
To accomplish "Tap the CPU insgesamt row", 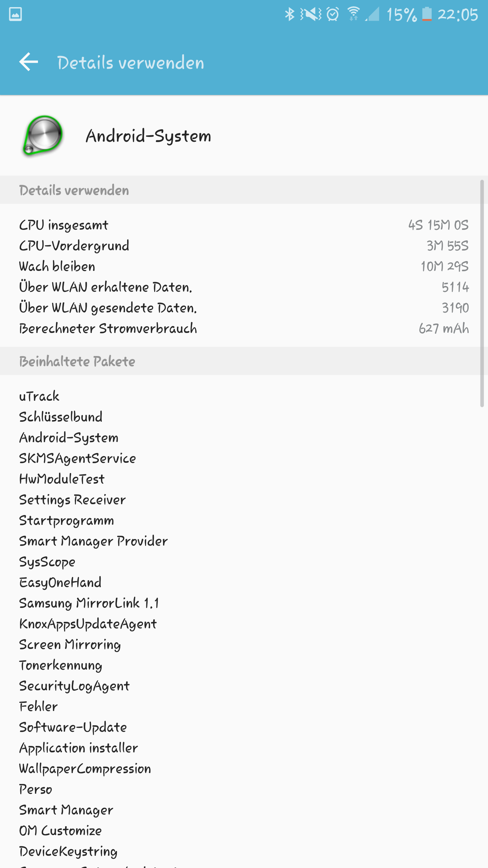I will tap(244, 225).
